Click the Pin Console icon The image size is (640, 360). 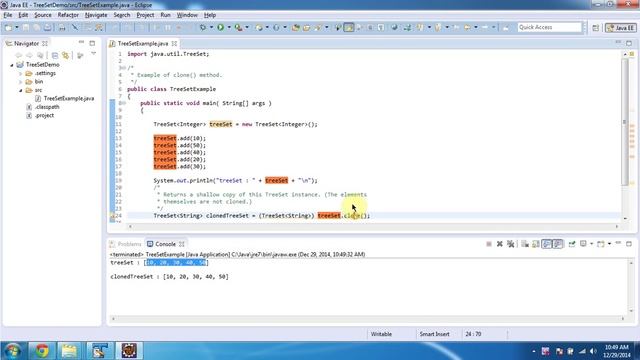572,244
